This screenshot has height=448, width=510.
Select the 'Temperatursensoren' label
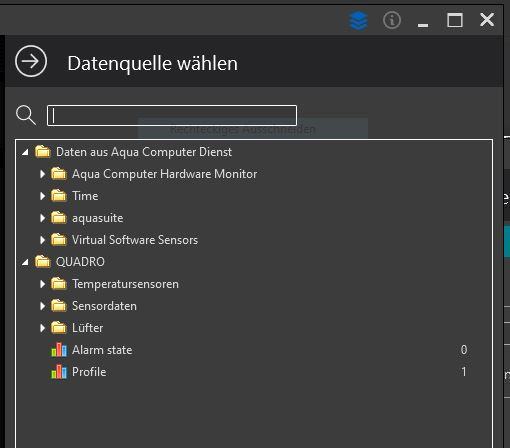pos(125,284)
